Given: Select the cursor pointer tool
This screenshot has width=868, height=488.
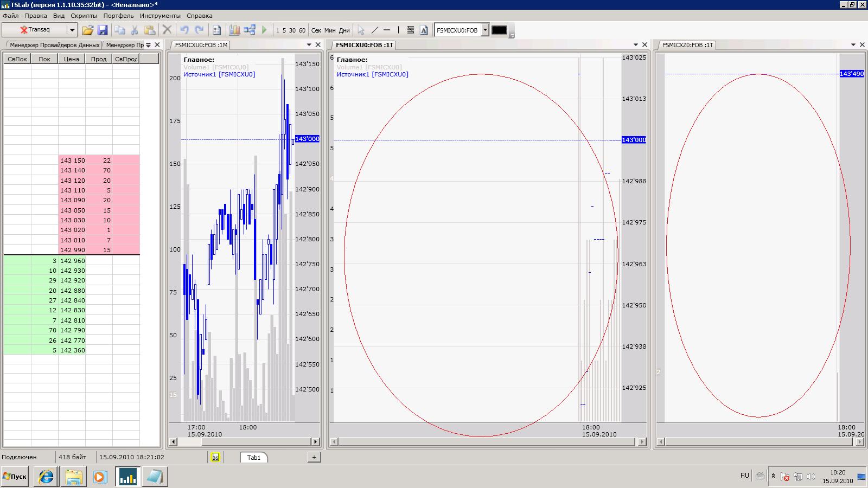Looking at the screenshot, I should coord(361,30).
